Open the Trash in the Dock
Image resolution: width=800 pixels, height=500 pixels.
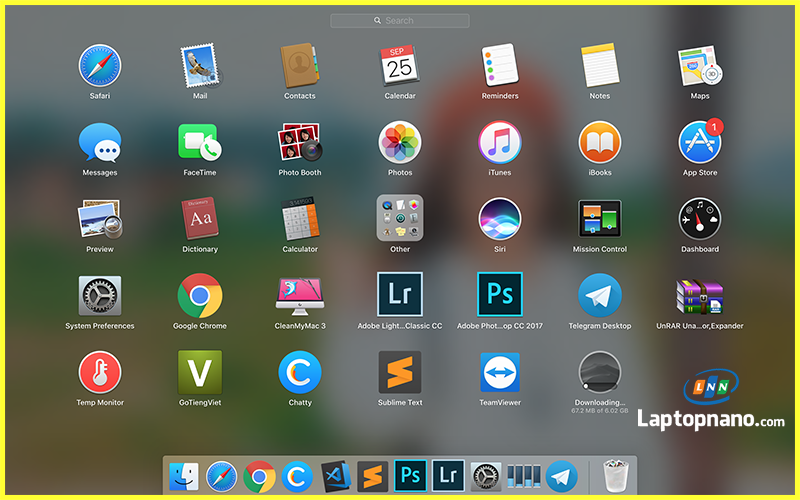(x=616, y=476)
